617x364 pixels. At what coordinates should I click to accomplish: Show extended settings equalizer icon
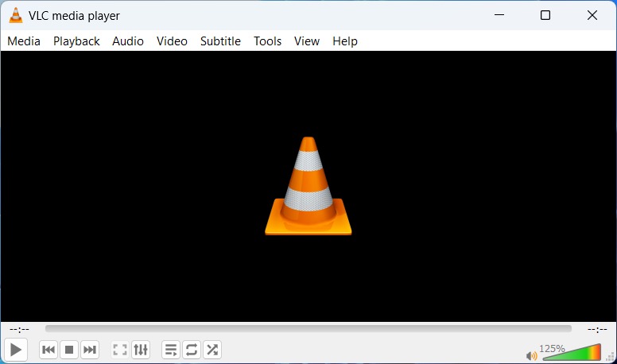click(141, 350)
